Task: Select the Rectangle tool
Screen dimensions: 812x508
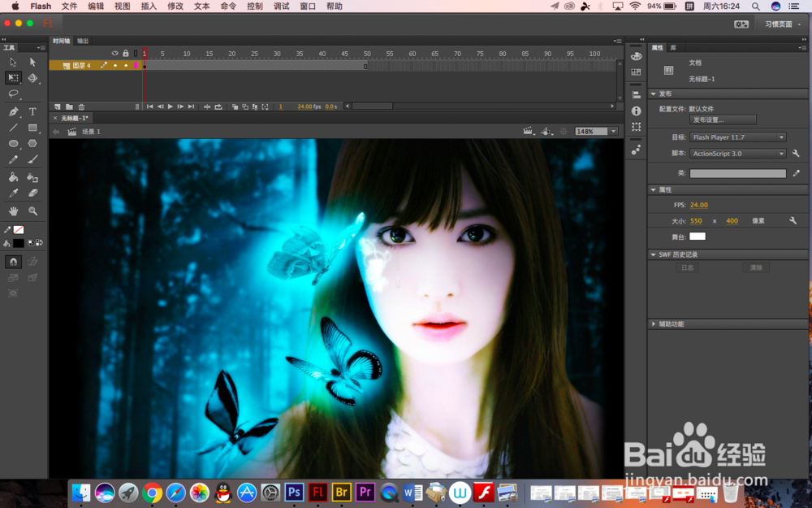Action: tap(32, 128)
